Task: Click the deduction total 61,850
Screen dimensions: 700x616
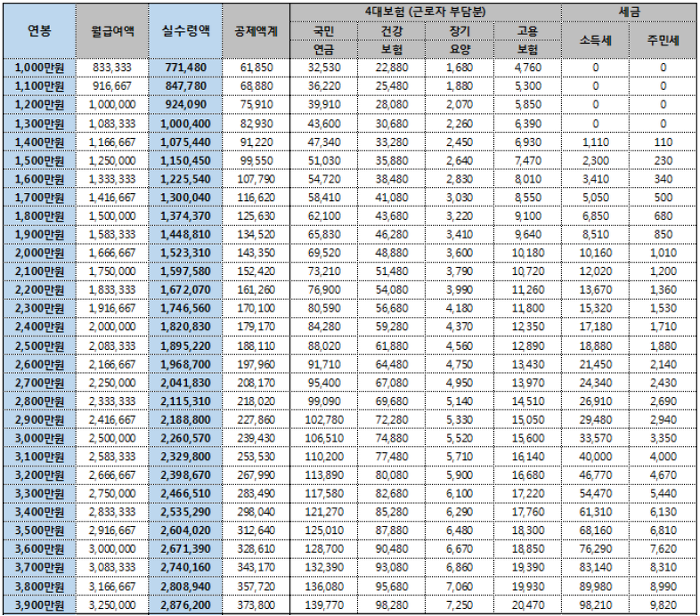Action: click(256, 68)
